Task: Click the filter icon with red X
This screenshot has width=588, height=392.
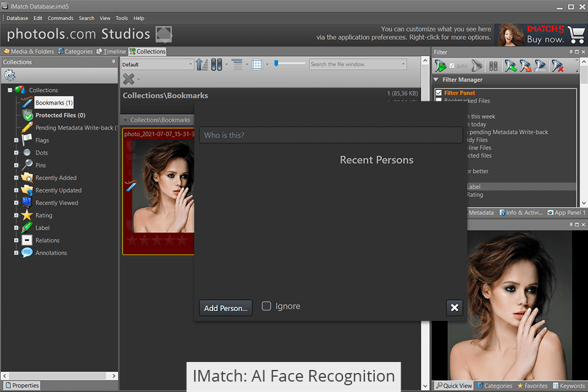Action: coord(556,66)
